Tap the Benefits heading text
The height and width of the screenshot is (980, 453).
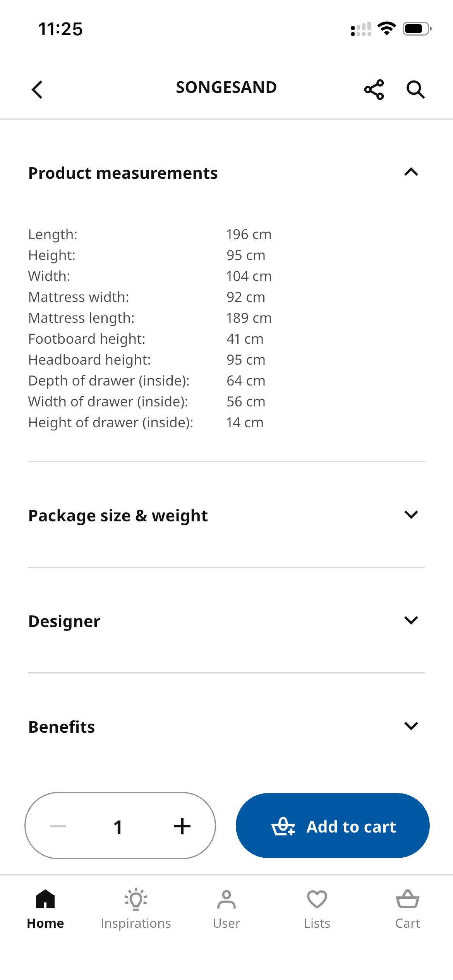[x=62, y=727]
